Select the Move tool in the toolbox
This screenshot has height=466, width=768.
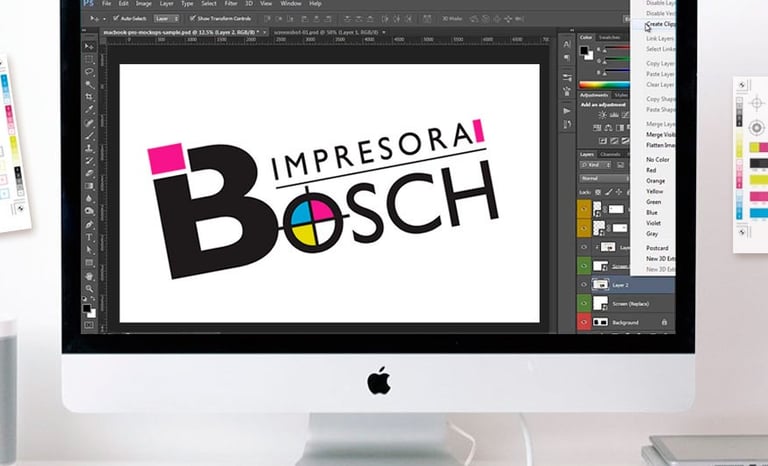point(89,47)
